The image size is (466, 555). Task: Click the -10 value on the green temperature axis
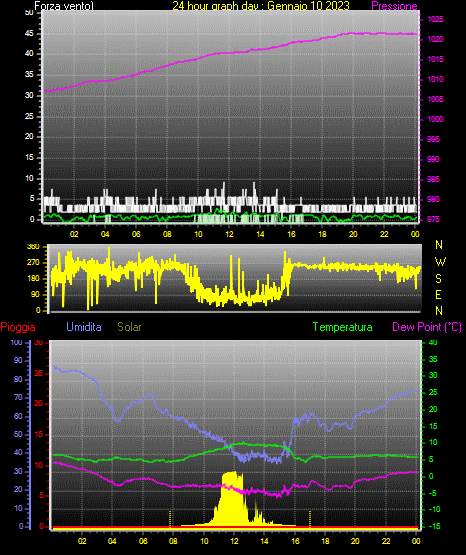click(x=435, y=509)
